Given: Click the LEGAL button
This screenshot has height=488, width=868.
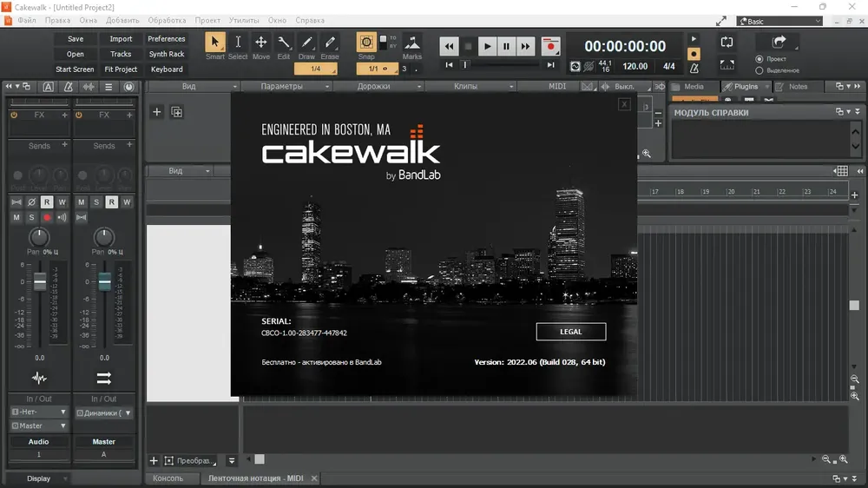Looking at the screenshot, I should point(571,332).
